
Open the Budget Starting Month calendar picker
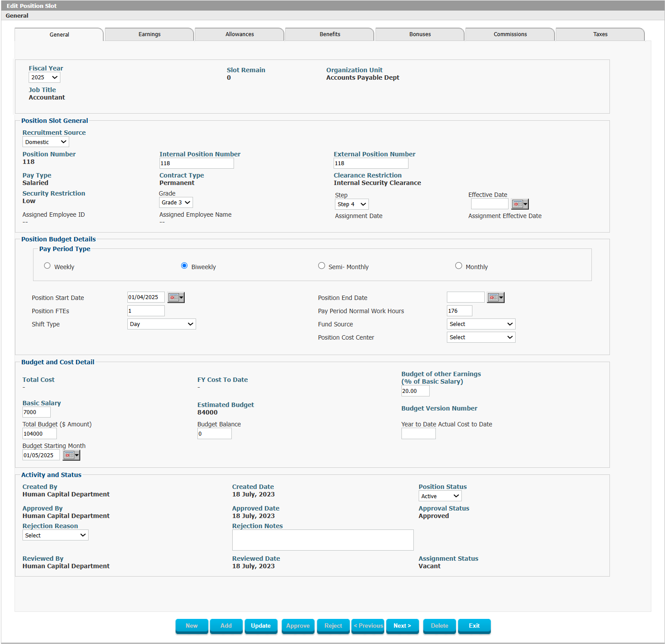tap(71, 455)
